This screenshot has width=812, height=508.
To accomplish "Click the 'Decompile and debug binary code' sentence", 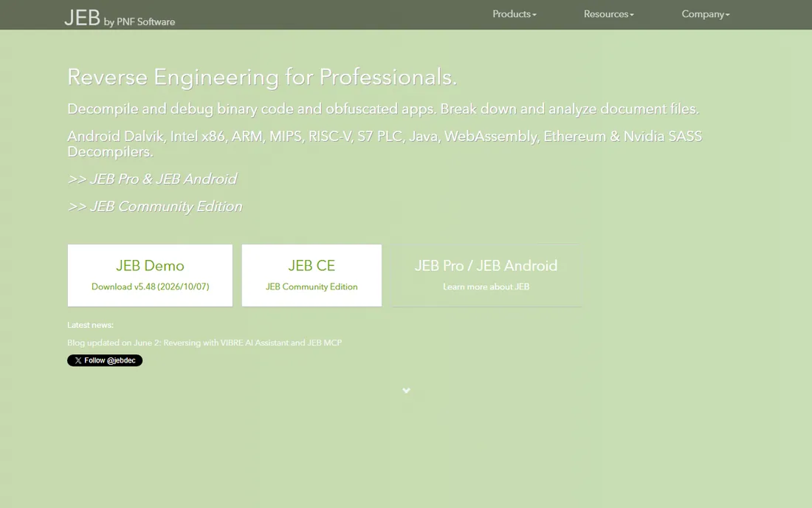I will (x=383, y=109).
